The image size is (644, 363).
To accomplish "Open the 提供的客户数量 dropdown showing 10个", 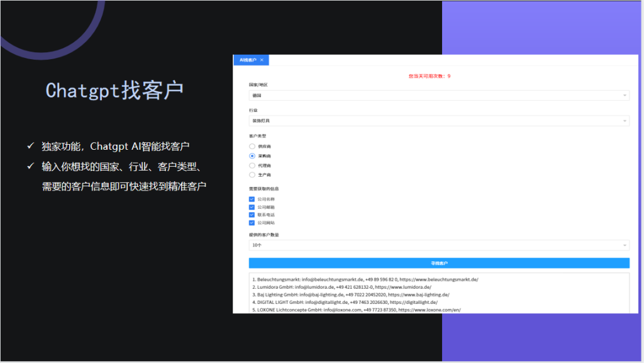I will 439,245.
